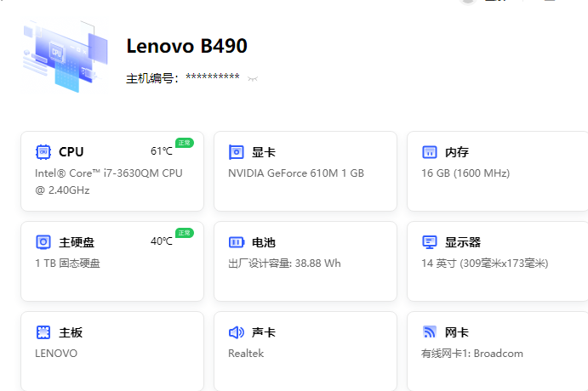Image resolution: width=588 pixels, height=391 pixels.
Task: Click the masked host number asterisks
Action: (x=213, y=77)
